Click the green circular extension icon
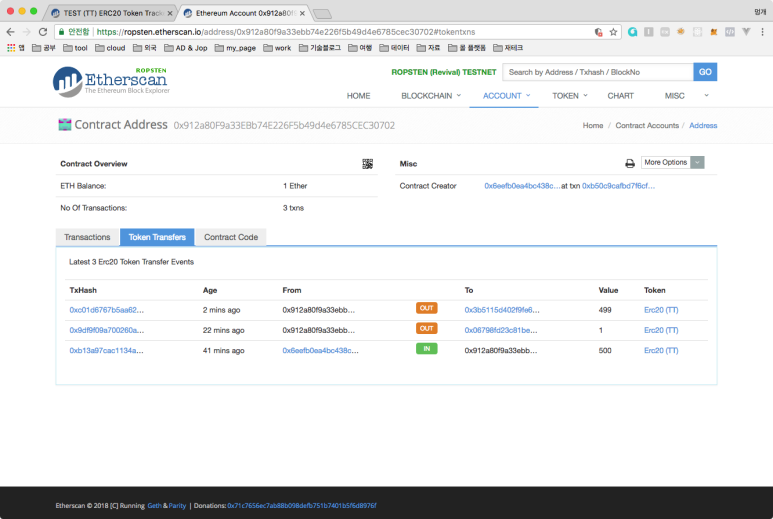The height and width of the screenshot is (519, 773). click(632, 32)
